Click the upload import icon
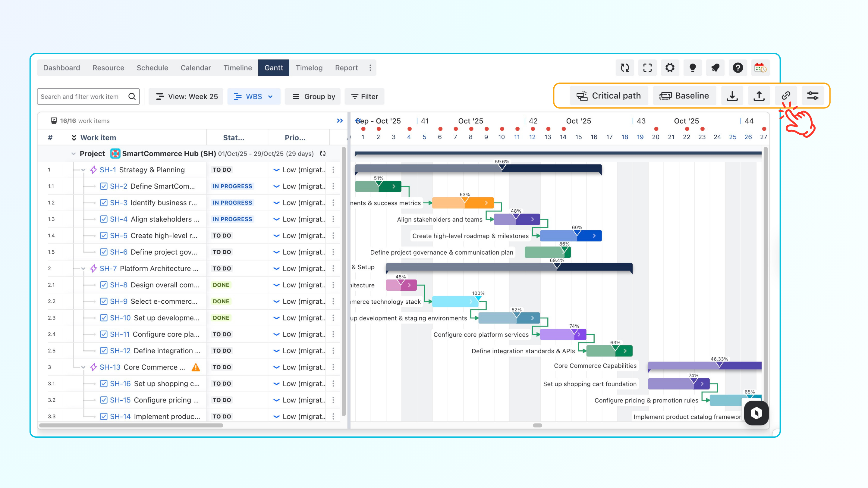The height and width of the screenshot is (488, 868). pyautogui.click(x=759, y=96)
